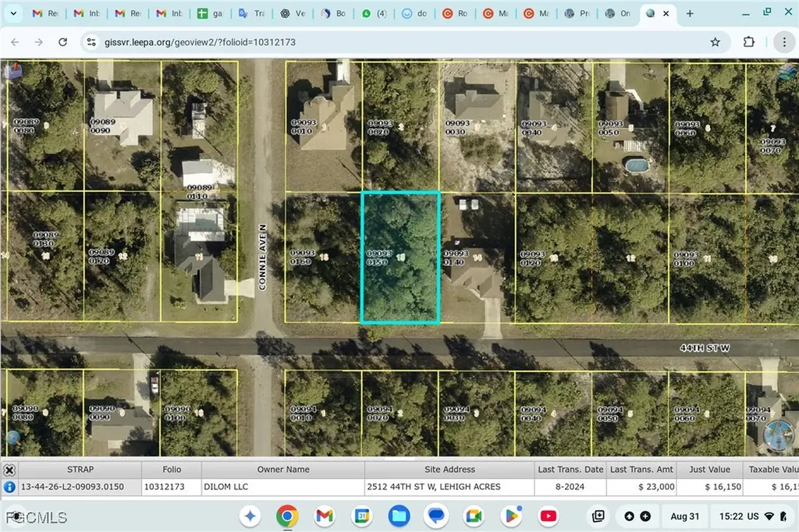Go back using the browser back arrow
The width and height of the screenshot is (799, 532).
coord(15,42)
